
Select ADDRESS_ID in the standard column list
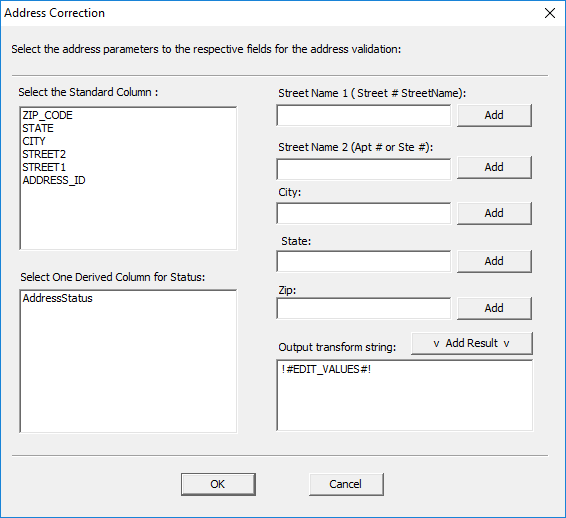[x=54, y=180]
